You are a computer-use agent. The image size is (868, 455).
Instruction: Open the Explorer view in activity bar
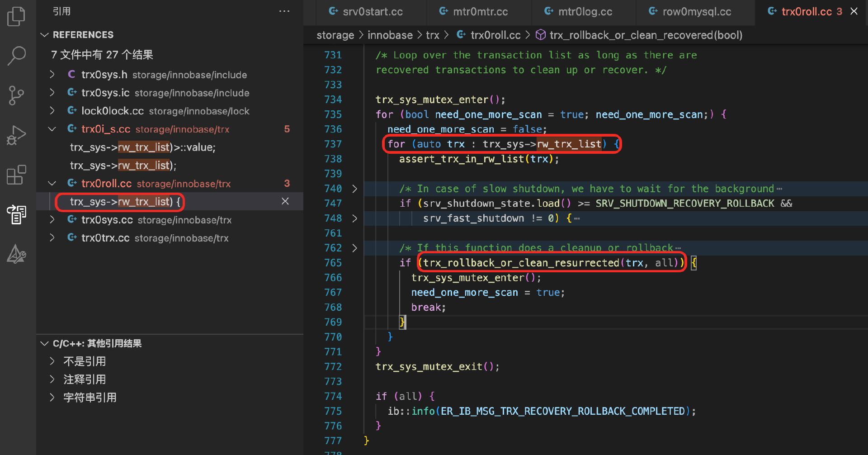point(17,17)
